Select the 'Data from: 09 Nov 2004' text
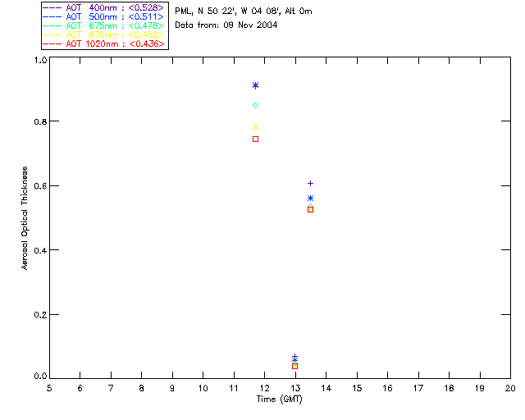525x420 pixels. [226, 25]
